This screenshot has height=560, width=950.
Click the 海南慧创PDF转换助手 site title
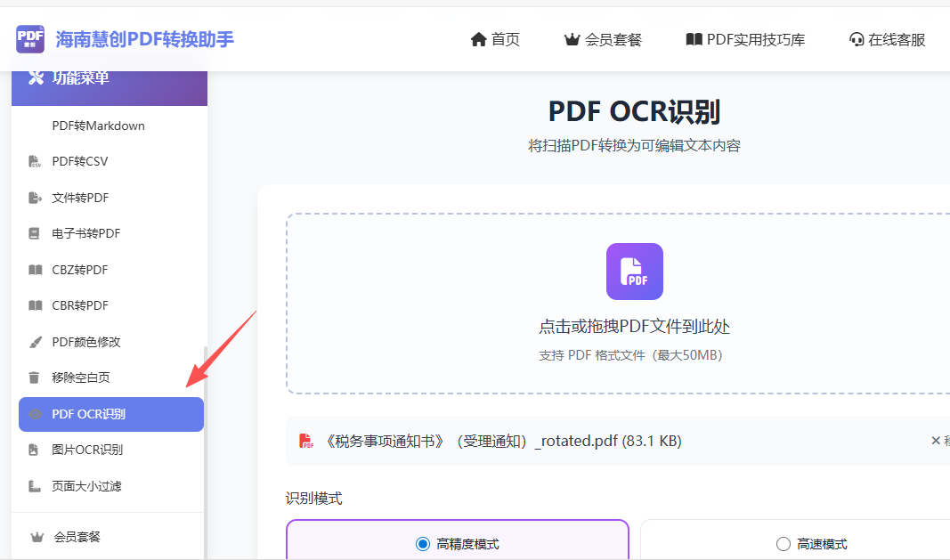click(x=145, y=39)
